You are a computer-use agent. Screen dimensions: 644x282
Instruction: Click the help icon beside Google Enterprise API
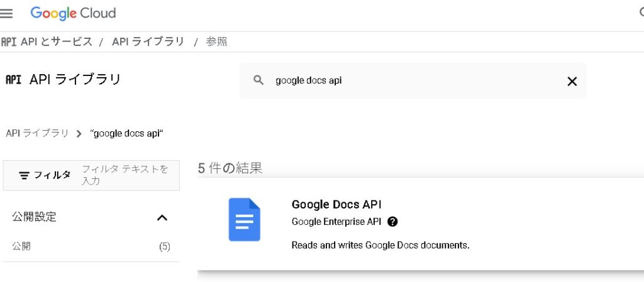click(393, 222)
